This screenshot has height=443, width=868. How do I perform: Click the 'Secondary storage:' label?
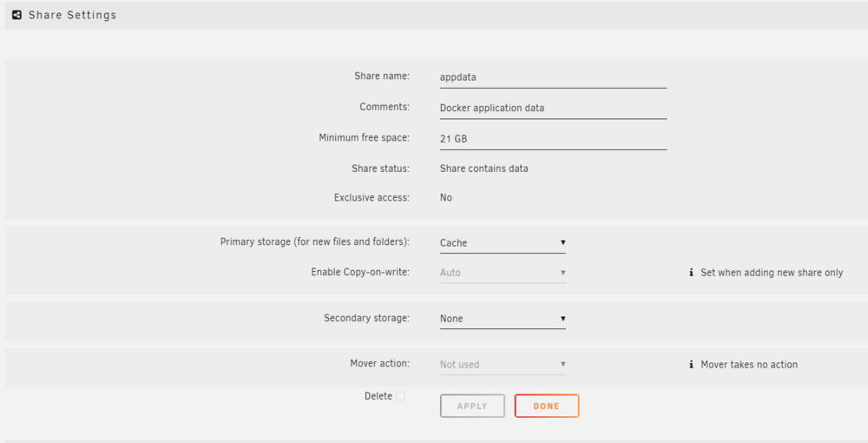click(367, 318)
